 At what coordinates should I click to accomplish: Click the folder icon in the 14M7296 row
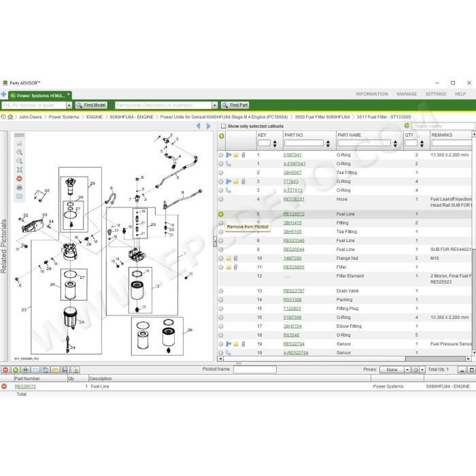click(x=228, y=258)
